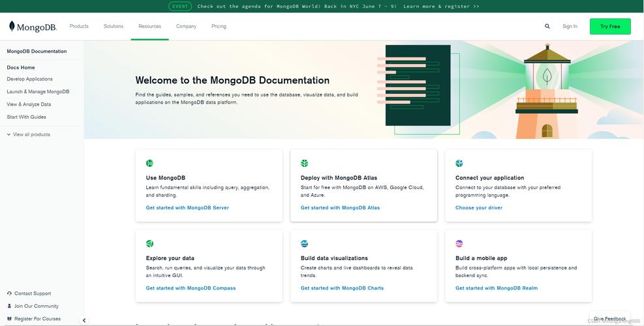Viewport: 644px width, 326px height.
Task: Click Welcome to the MongoDB Documentation heading
Action: 232,80
